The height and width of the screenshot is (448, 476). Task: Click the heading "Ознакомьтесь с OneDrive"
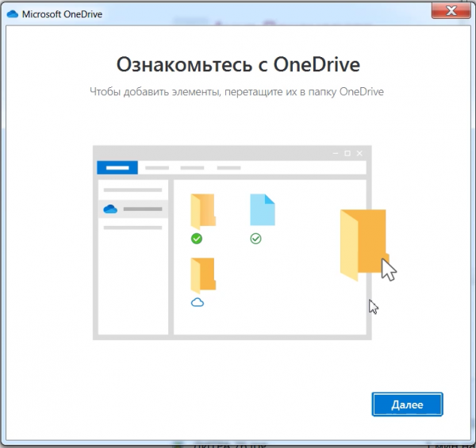coord(237,63)
